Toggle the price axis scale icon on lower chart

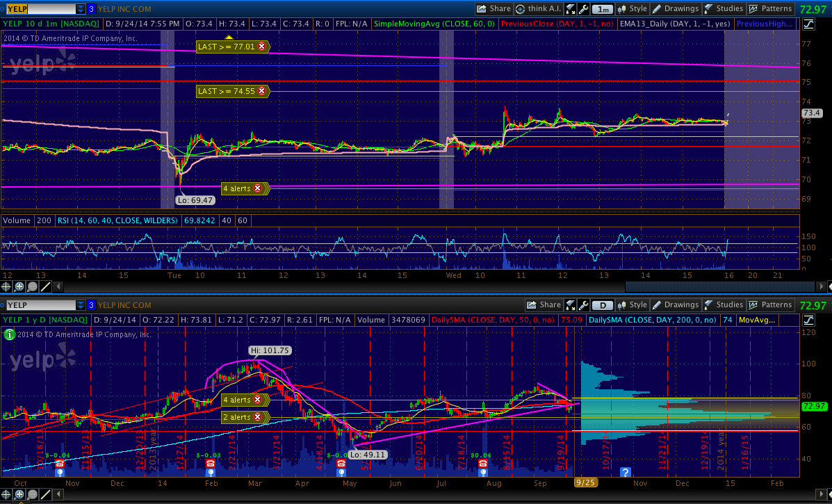(x=808, y=320)
